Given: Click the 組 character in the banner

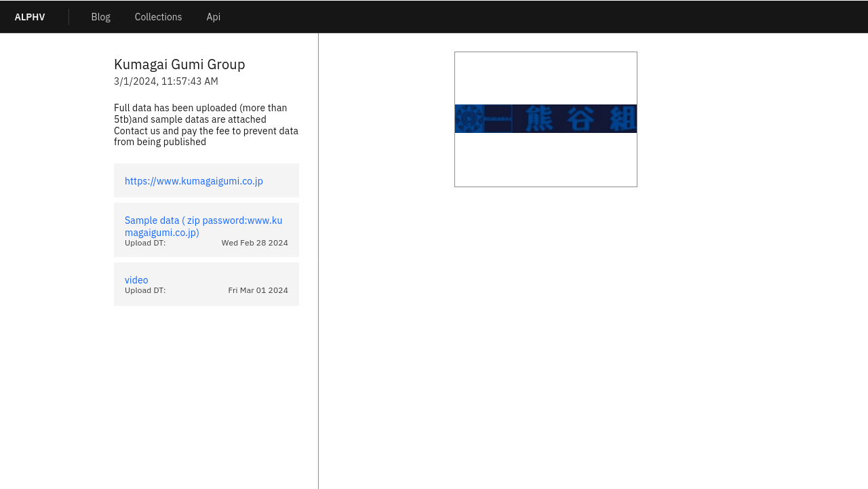Looking at the screenshot, I should [x=623, y=119].
